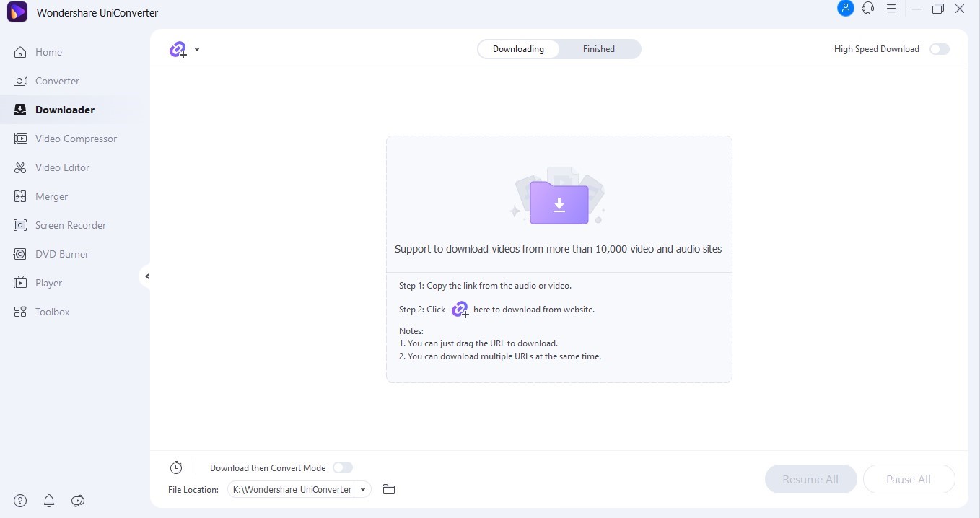Image resolution: width=980 pixels, height=518 pixels.
Task: Toggle Download then Convert Mode
Action: click(343, 467)
